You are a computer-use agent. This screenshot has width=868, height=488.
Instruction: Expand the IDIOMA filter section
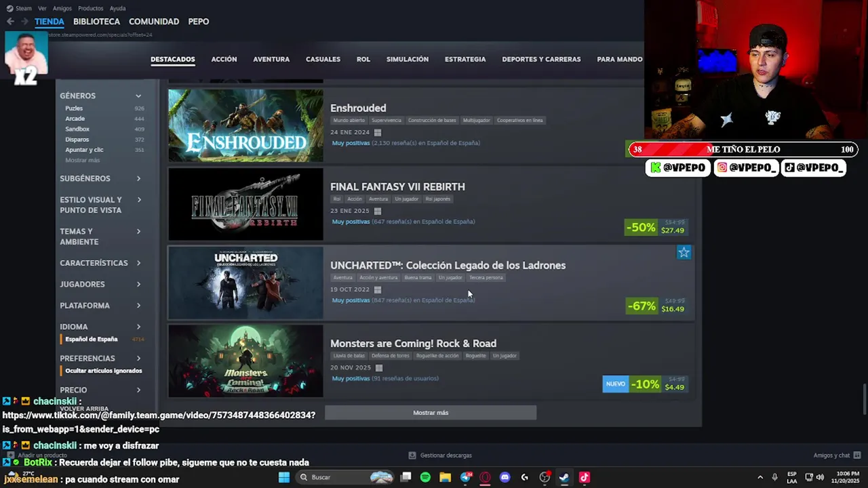point(102,327)
